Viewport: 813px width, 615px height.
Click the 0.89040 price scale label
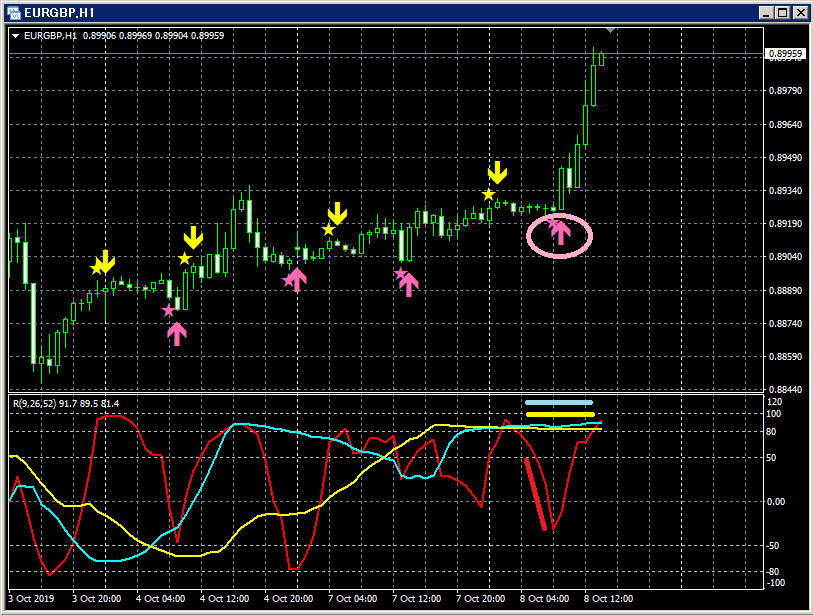(x=785, y=257)
